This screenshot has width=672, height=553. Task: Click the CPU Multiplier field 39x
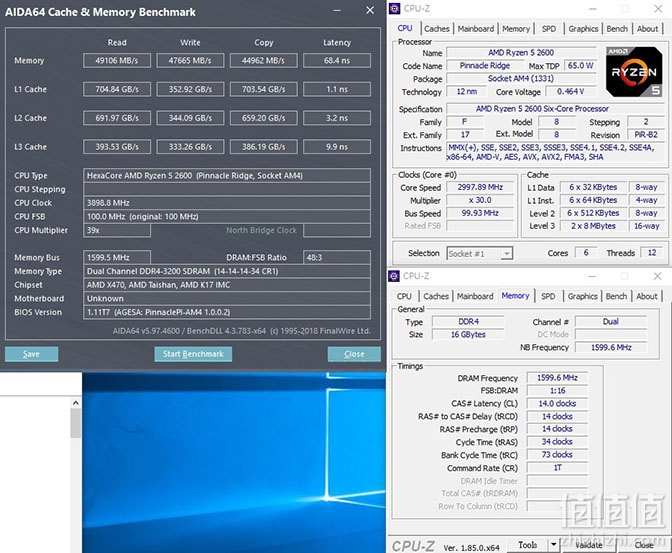pos(117,230)
